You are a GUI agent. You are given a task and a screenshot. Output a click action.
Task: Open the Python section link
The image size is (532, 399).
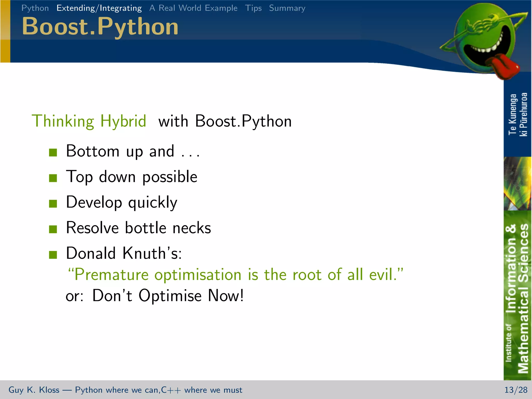click(35, 8)
